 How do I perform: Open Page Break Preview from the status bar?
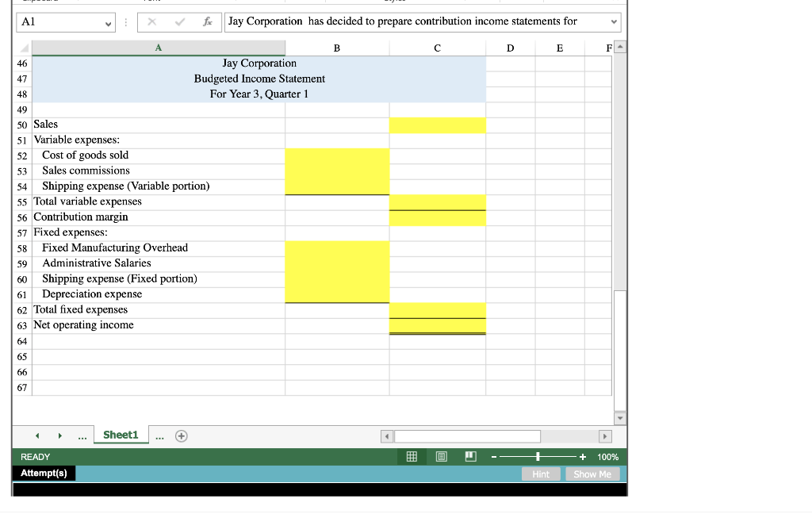(471, 456)
